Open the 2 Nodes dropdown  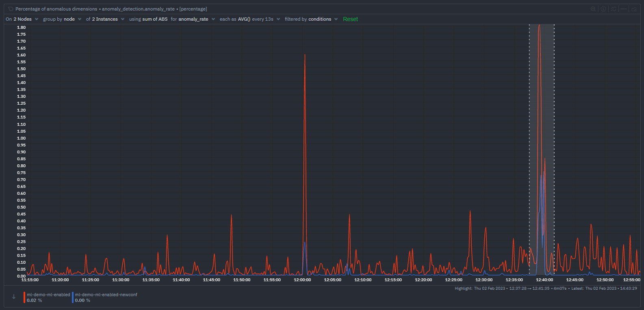tap(23, 19)
